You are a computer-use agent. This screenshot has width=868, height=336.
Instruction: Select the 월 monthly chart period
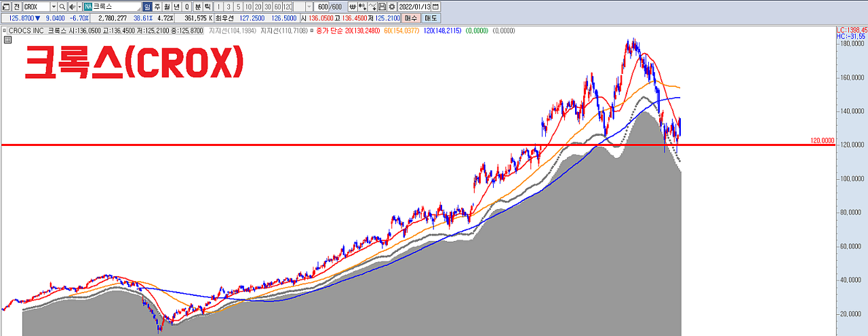167,6
